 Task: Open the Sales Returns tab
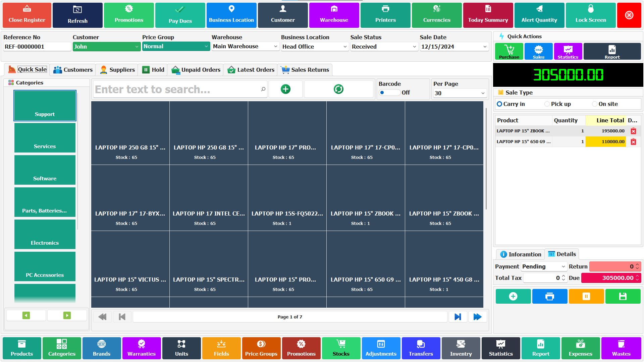305,70
